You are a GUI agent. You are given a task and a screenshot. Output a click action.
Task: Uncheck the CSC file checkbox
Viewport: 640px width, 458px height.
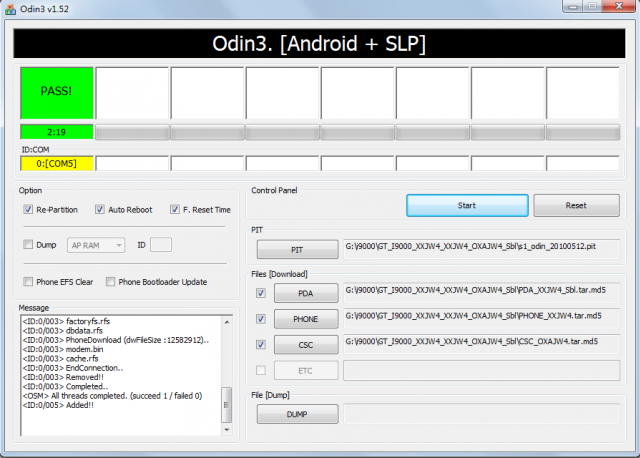(x=261, y=345)
